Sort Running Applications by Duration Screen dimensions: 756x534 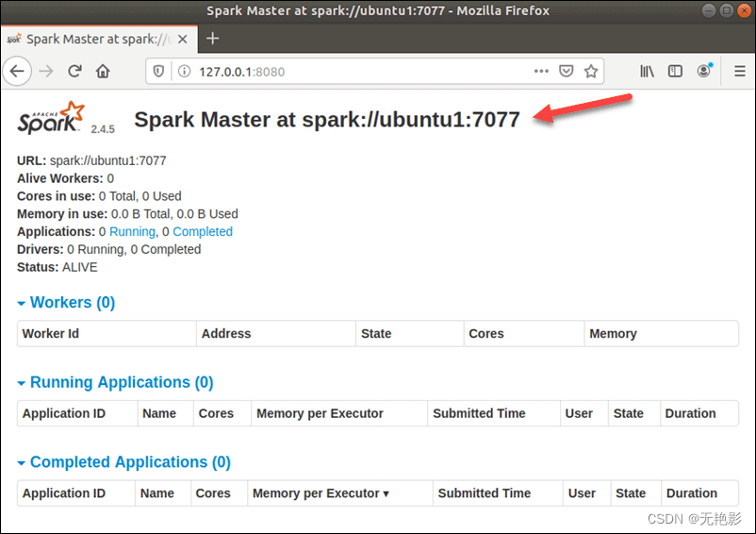pyautogui.click(x=690, y=413)
